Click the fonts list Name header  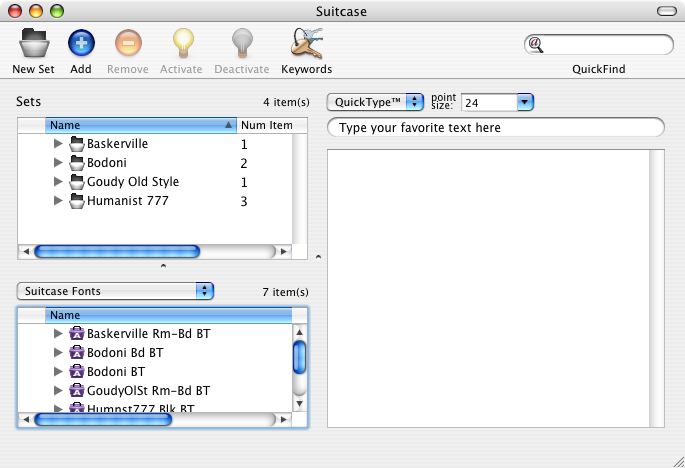(x=169, y=315)
